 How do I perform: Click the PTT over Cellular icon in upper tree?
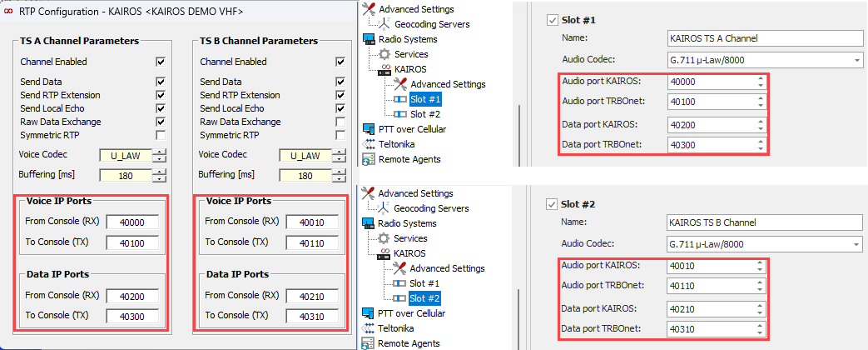pos(370,129)
